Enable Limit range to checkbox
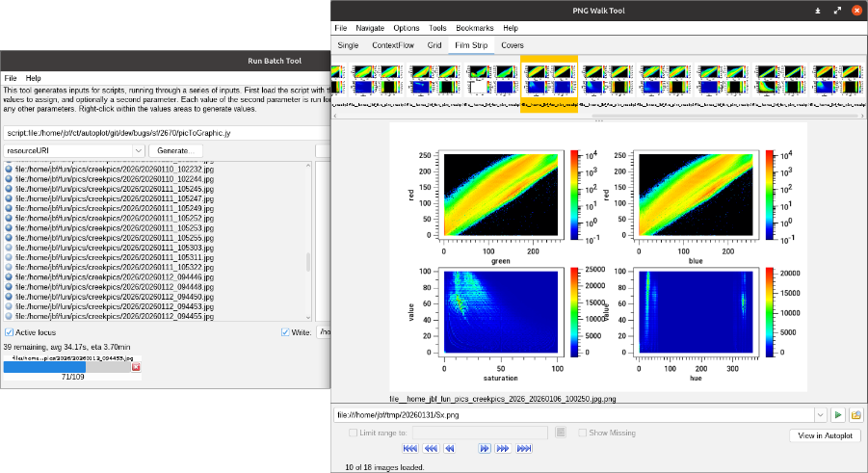The image size is (868, 473). pyautogui.click(x=353, y=433)
